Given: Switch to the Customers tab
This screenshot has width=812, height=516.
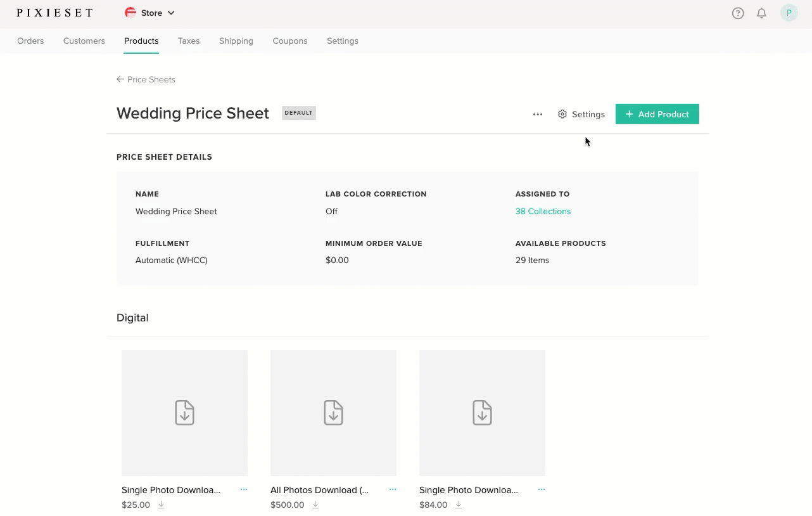Looking at the screenshot, I should coord(84,41).
